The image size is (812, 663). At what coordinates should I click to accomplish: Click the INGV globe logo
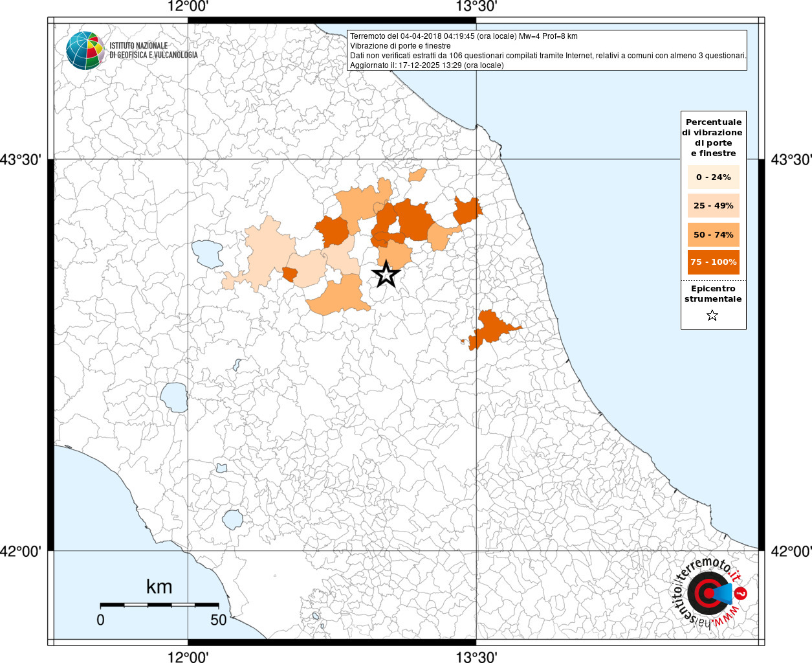[85, 51]
